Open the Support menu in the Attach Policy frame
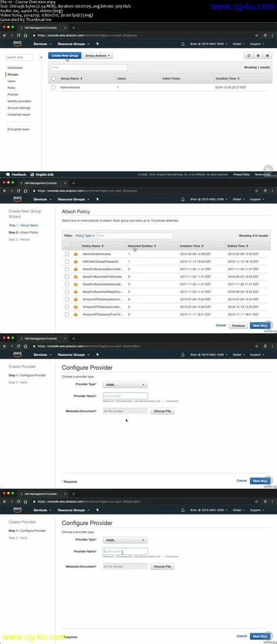The image size is (277, 644). [x=257, y=199]
